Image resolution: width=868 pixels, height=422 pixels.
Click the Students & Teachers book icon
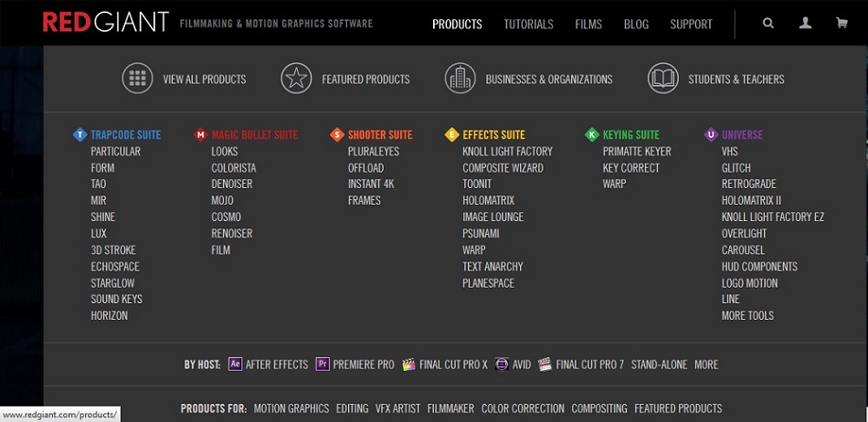[663, 79]
